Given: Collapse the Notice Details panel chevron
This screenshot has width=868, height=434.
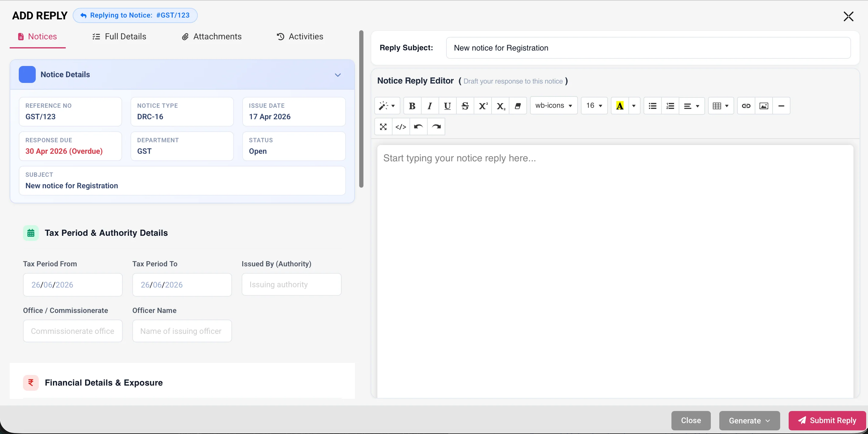Looking at the screenshot, I should pyautogui.click(x=338, y=75).
